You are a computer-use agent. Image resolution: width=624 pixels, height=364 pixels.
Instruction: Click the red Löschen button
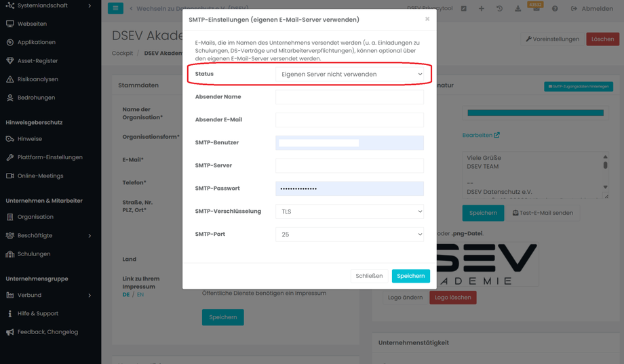602,39
